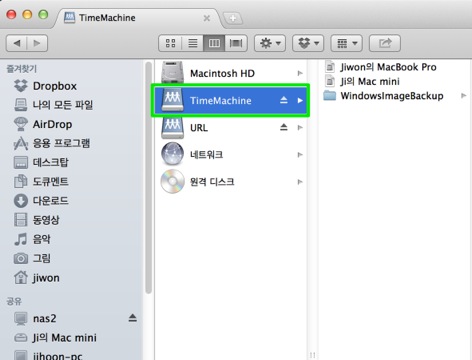Open the gear action menu
The image size is (472, 360).
pyautogui.click(x=270, y=43)
